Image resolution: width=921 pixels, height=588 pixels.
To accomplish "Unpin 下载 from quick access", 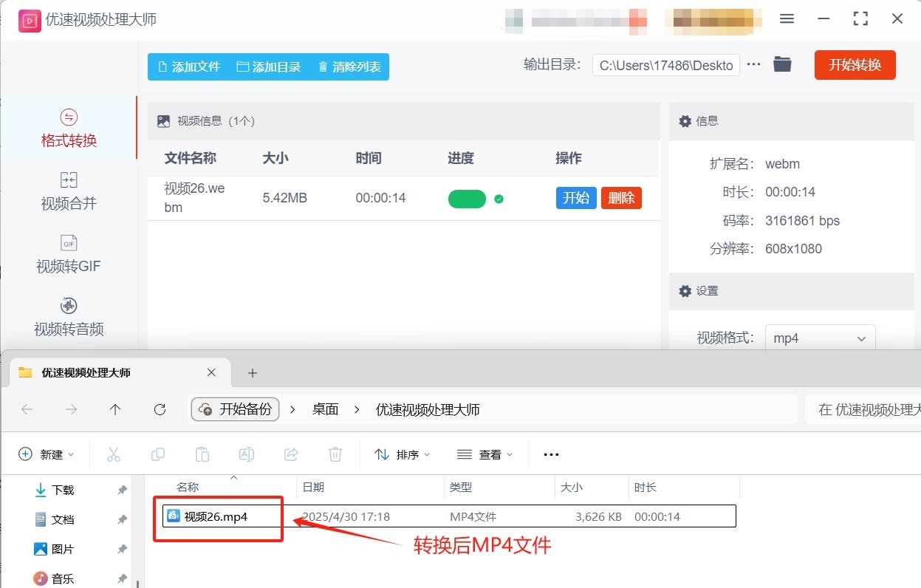I will pos(123,489).
